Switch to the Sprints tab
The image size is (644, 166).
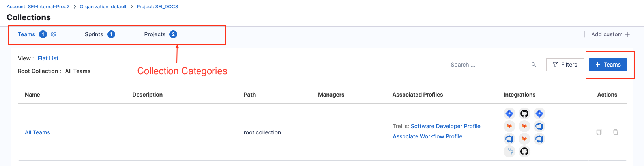(x=94, y=34)
